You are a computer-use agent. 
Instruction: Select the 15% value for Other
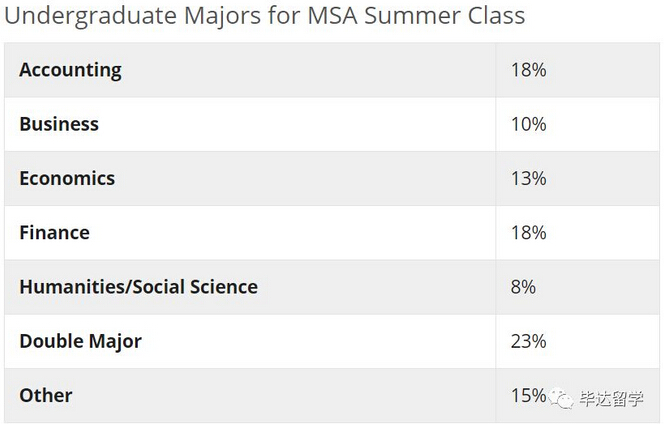[x=528, y=395]
